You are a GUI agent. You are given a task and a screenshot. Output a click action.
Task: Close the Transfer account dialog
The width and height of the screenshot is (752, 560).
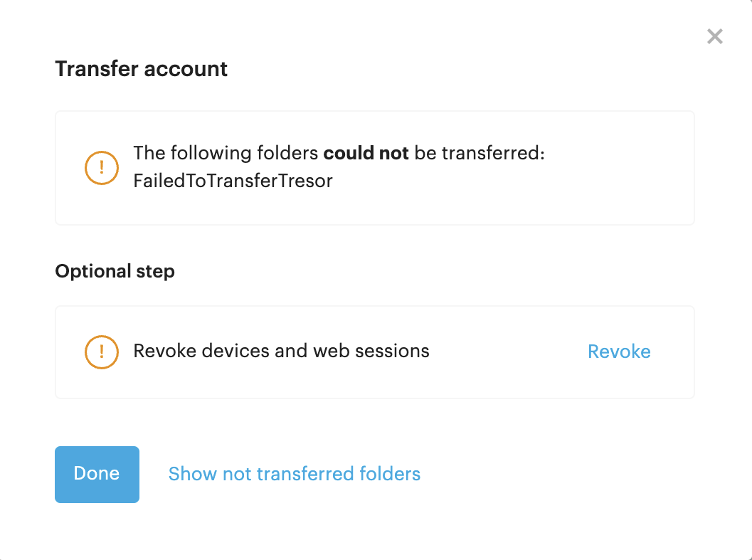coord(714,36)
